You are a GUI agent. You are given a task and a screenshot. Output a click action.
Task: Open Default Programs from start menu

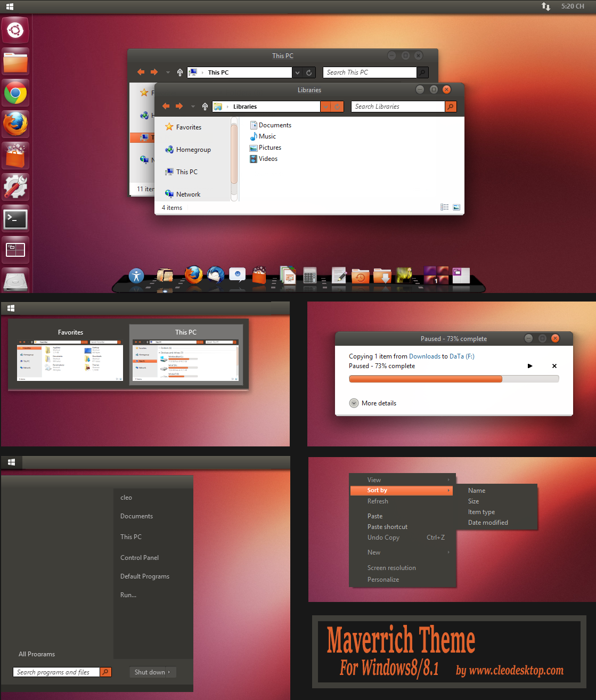[x=145, y=576]
